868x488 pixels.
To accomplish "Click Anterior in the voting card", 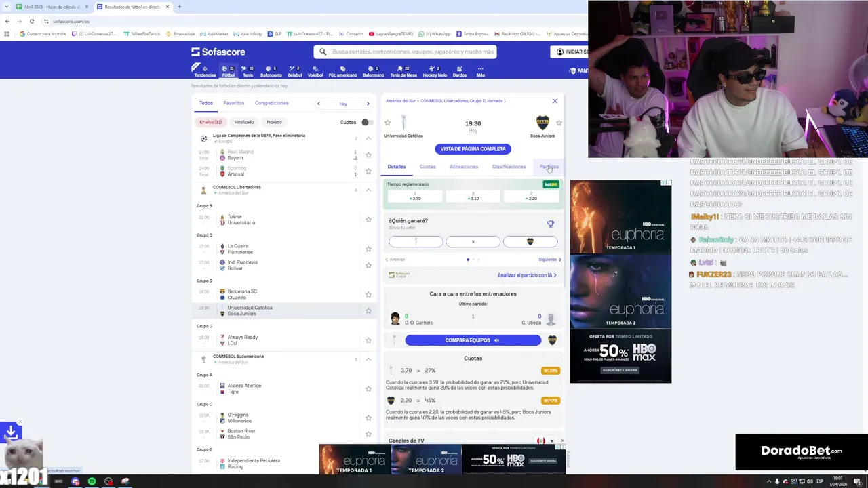I will pyautogui.click(x=395, y=260).
